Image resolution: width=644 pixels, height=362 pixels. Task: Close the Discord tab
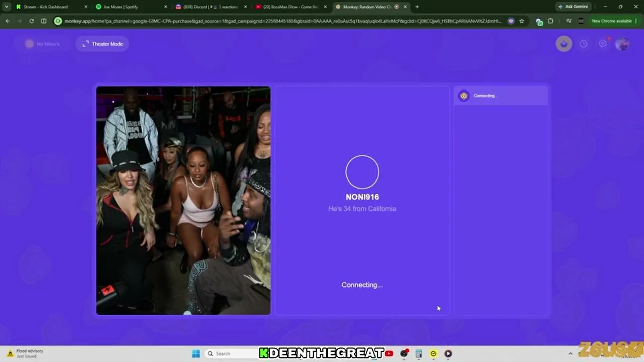[245, 7]
